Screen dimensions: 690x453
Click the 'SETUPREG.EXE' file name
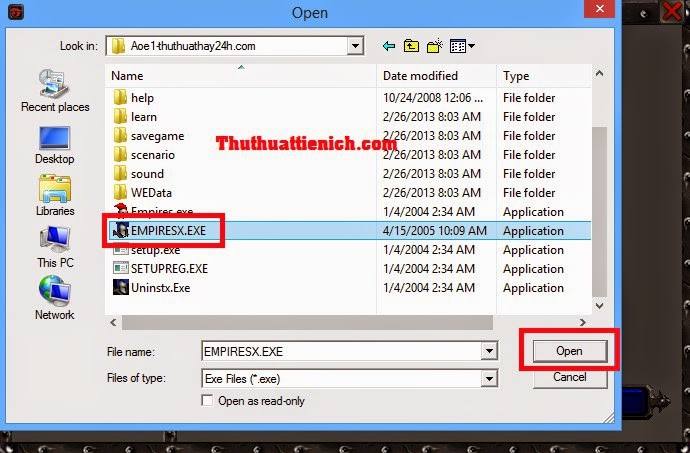click(169, 269)
